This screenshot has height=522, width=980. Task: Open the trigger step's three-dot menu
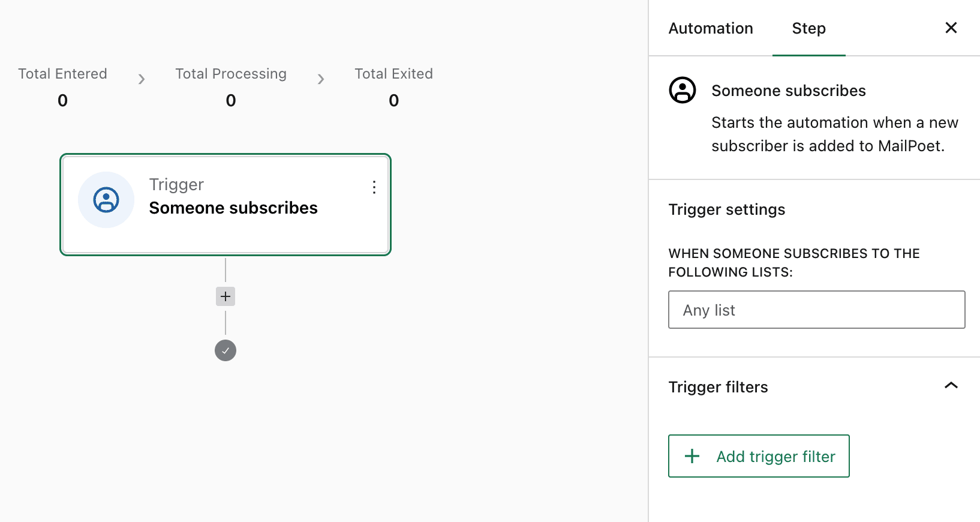point(374,187)
